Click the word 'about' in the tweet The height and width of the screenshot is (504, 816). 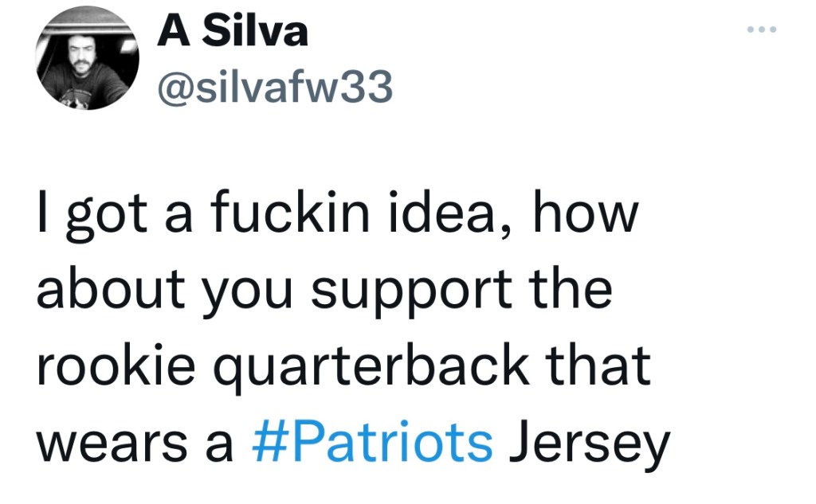(x=107, y=292)
